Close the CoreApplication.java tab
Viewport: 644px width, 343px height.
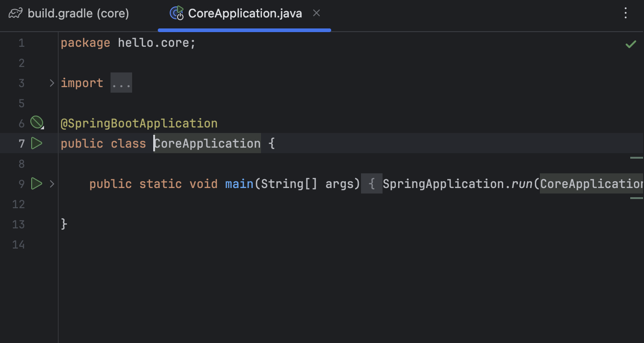click(x=316, y=13)
